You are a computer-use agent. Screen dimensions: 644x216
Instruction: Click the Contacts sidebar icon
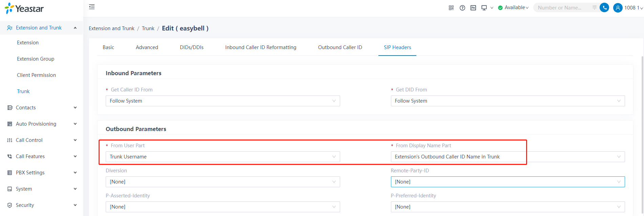[x=10, y=108]
